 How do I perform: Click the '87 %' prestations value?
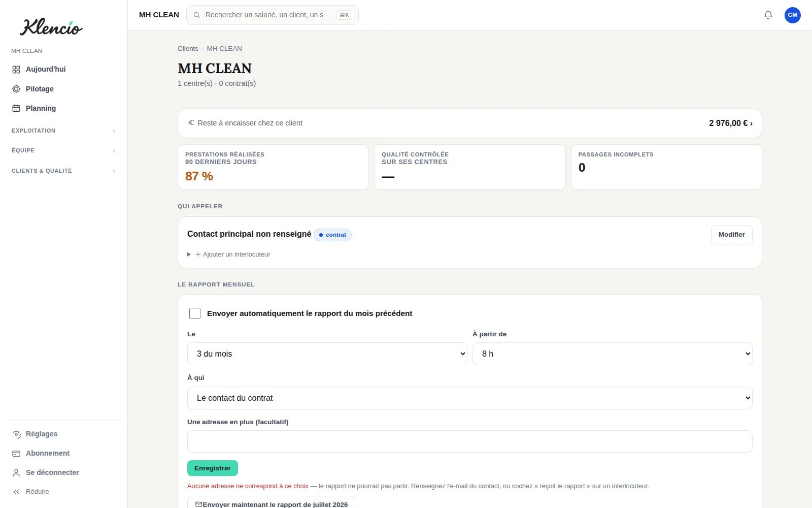tap(199, 176)
